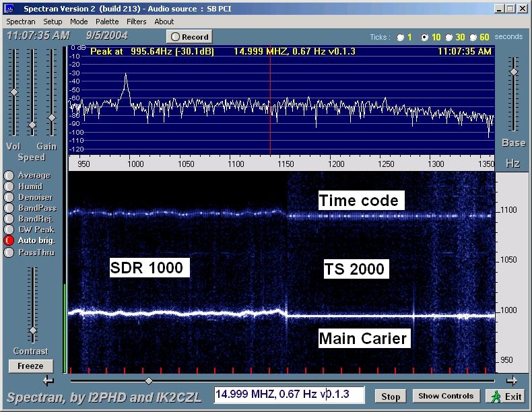Enable the CW Peak filter
Screen dimensions: 532x412
pos(9,230)
